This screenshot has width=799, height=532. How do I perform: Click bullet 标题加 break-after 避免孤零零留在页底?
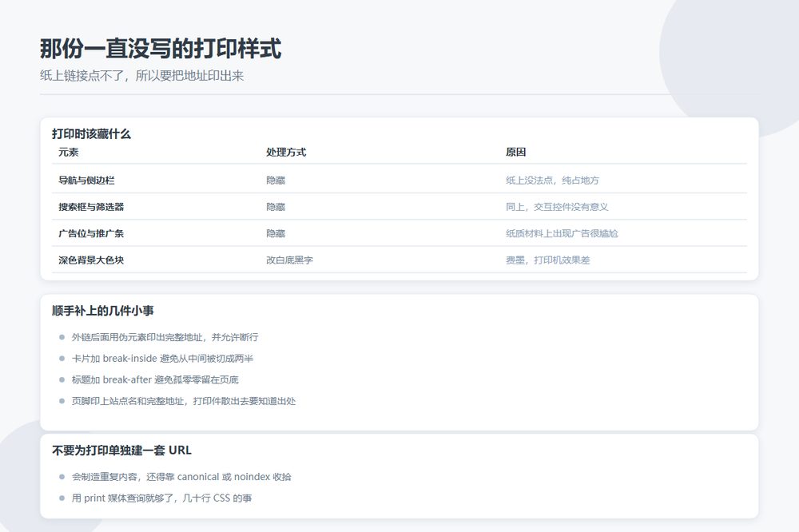pyautogui.click(x=155, y=379)
